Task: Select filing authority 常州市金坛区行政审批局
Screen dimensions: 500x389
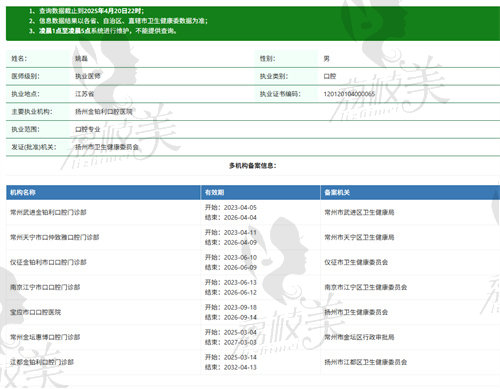Action: pos(359,337)
